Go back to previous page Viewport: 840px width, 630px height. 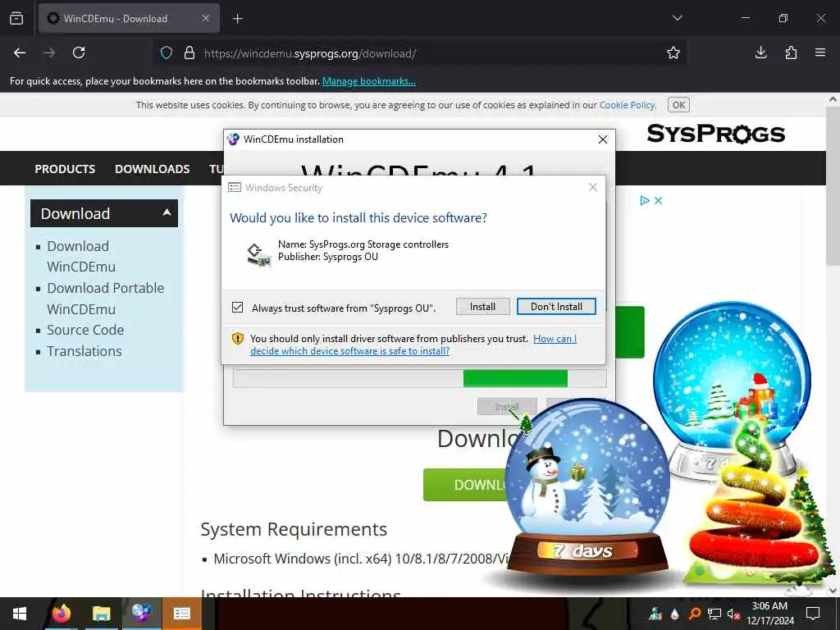point(20,52)
